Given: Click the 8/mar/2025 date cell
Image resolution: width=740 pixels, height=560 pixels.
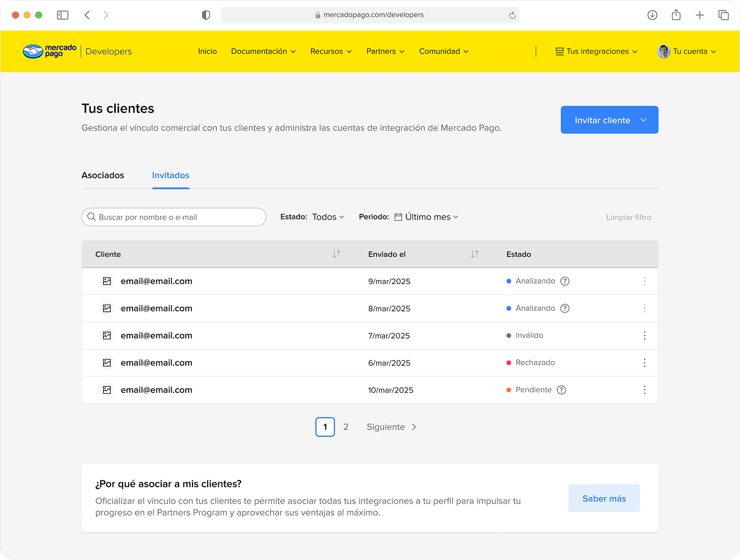Looking at the screenshot, I should tap(389, 309).
